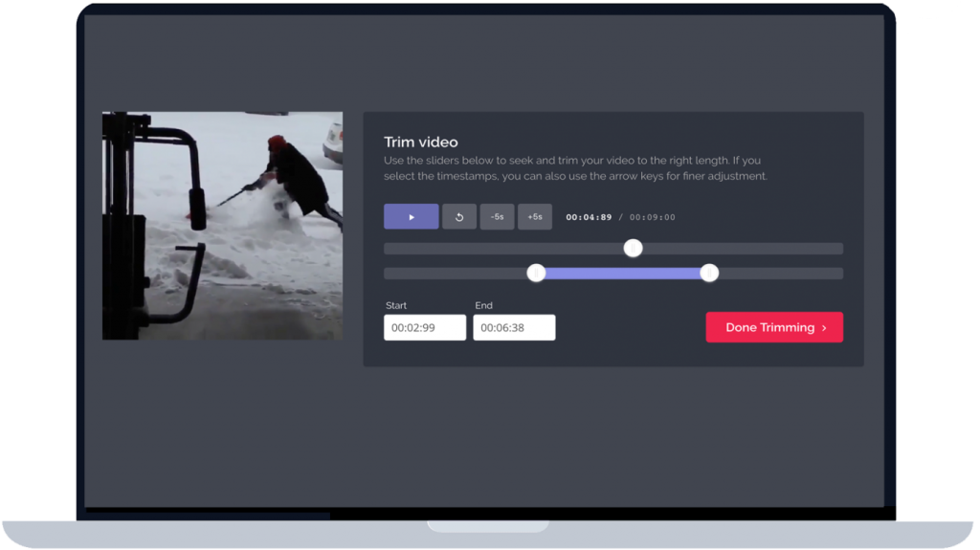Click the Start timestamp field
Screen dimensions: 980x550
[425, 327]
